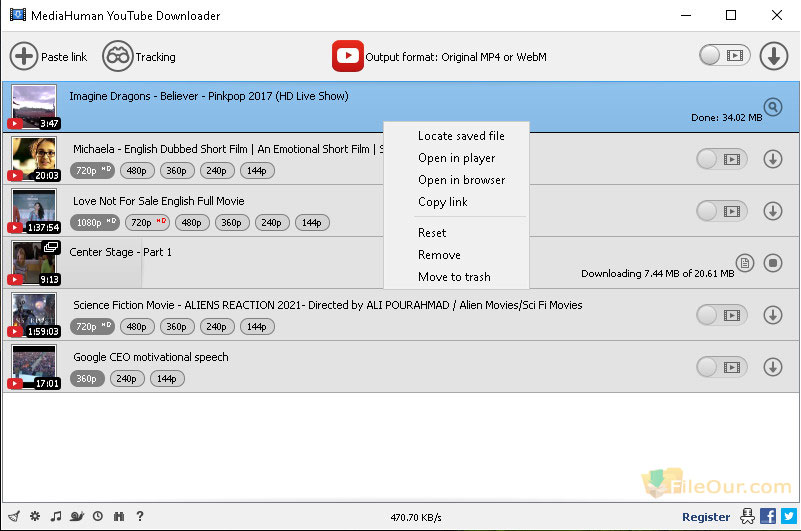Image resolution: width=801 pixels, height=531 pixels.
Task: Locate Imagine Dragons file via magnifier icon
Action: pyautogui.click(x=773, y=107)
